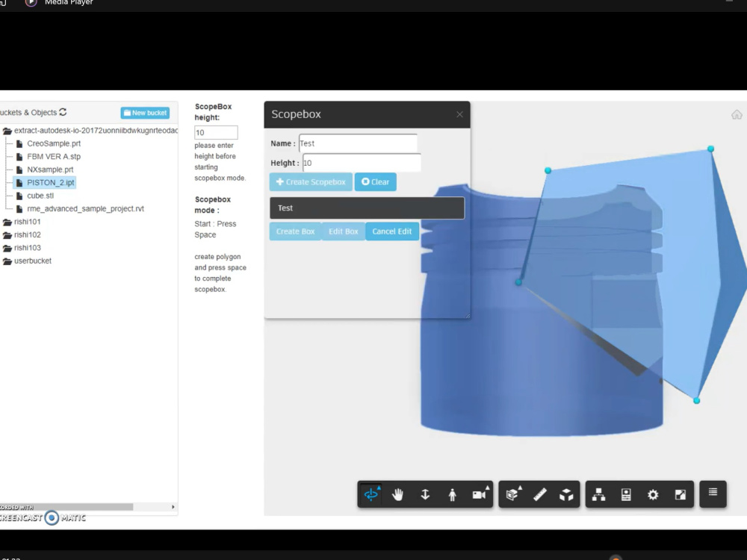This screenshot has height=560, width=747.
Task: Expand the userbucket folder
Action: coord(7,261)
